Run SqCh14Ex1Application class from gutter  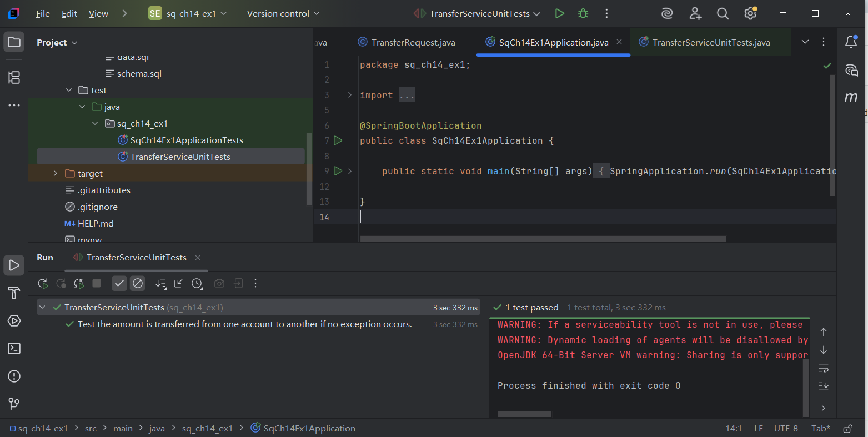click(x=338, y=140)
